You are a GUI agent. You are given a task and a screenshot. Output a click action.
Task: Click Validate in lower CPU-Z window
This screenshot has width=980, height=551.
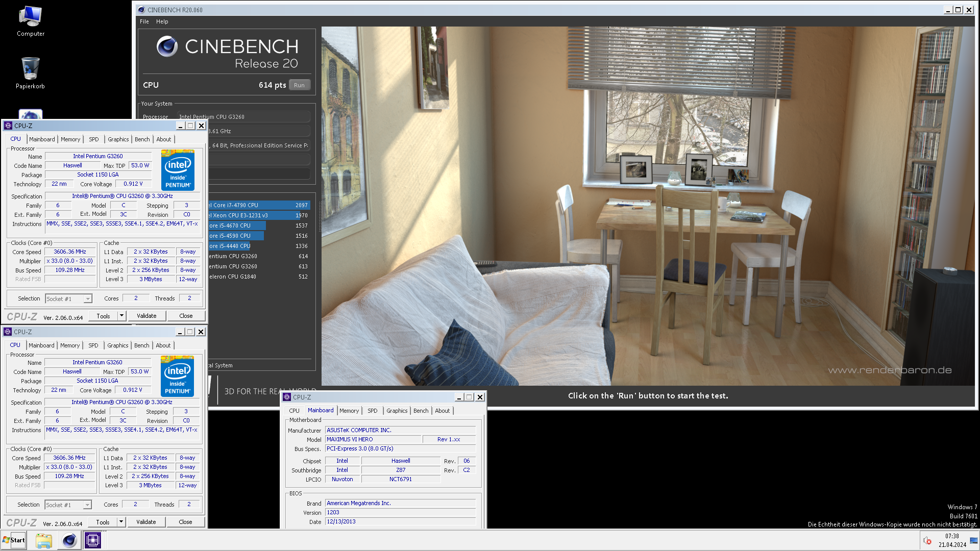click(x=146, y=522)
